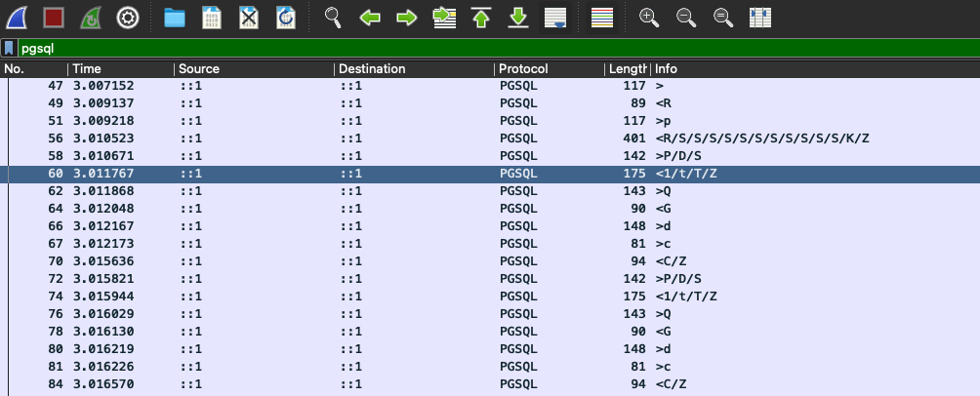The width and height of the screenshot is (980, 396).
Task: Save this capture file
Action: (212, 17)
